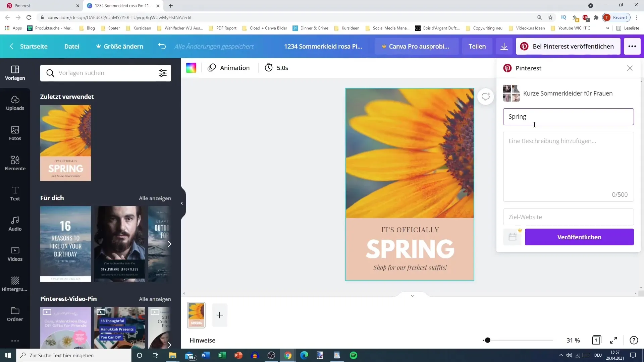Open the Videos panel
The width and height of the screenshot is (644, 362).
click(x=15, y=254)
